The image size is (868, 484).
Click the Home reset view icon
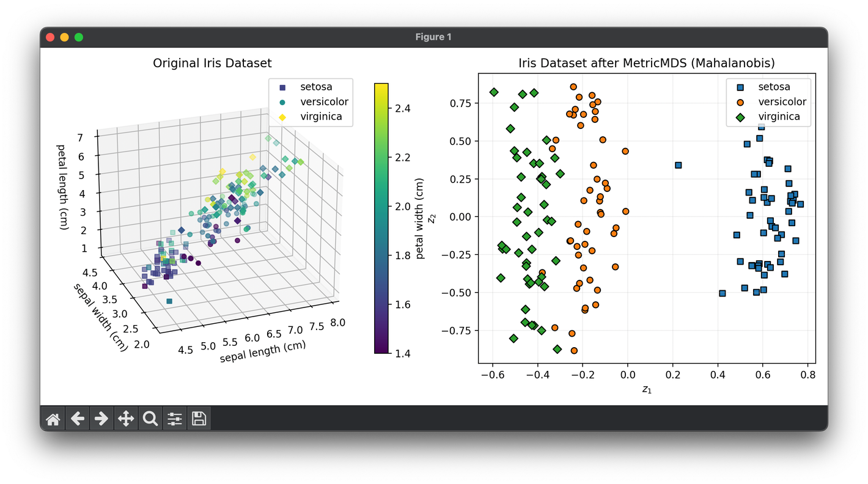[x=53, y=419]
